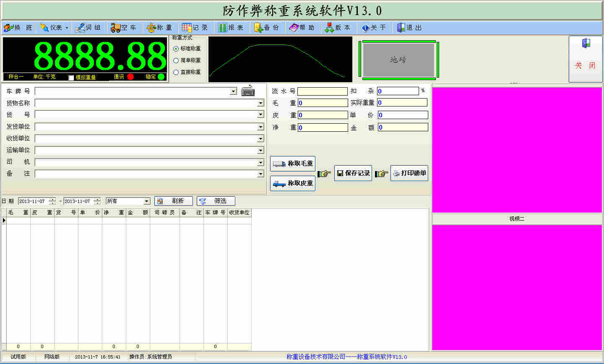
Task: Click the 换班 shift change toolbar icon
Action: 8,28
